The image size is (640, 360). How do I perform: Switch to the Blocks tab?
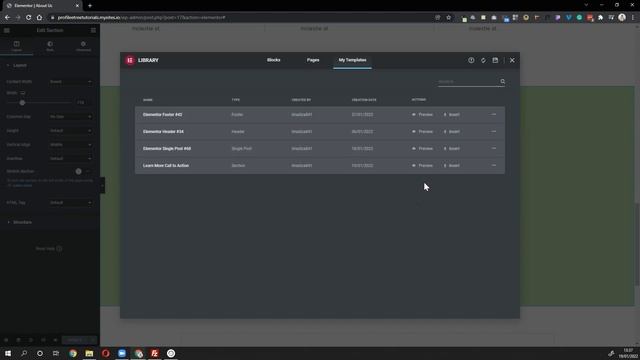coord(273,60)
